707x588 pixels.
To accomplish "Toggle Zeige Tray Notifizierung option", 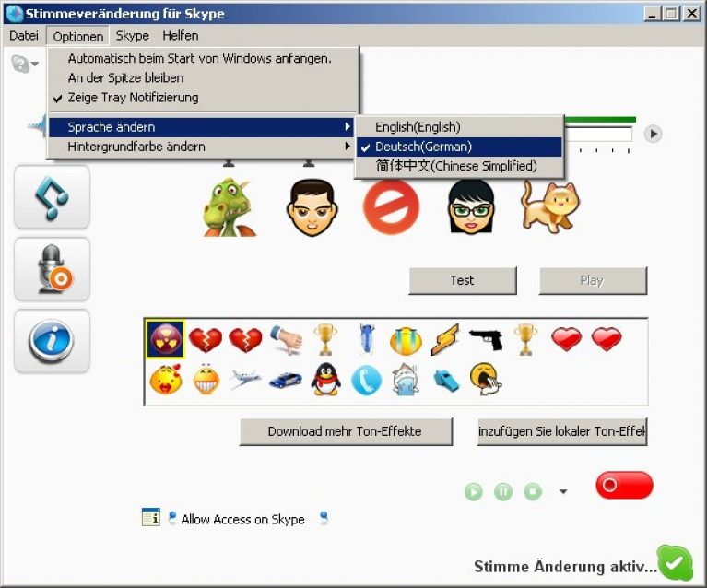I will pyautogui.click(x=204, y=98).
